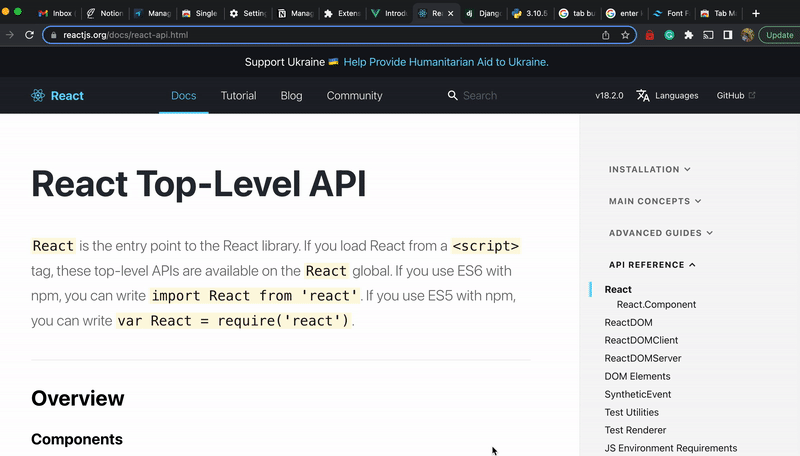Open the Community navigation item
The height and width of the screenshot is (456, 800).
(355, 95)
